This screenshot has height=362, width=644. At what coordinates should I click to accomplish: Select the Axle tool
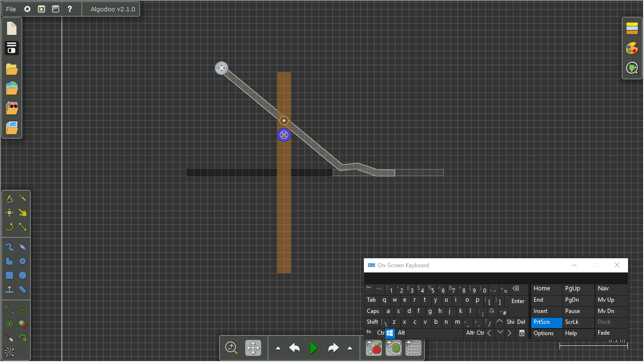point(9,324)
